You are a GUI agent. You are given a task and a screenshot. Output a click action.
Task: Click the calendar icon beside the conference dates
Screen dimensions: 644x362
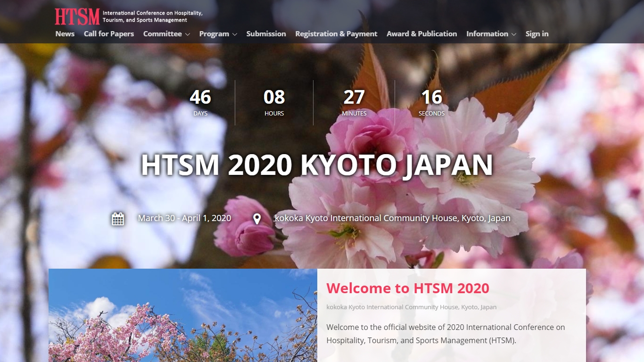coord(118,219)
